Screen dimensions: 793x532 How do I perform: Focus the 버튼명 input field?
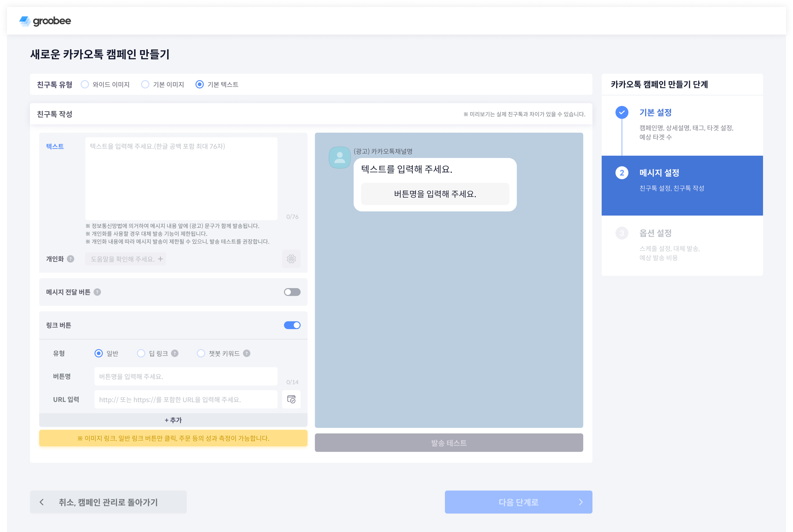coord(186,377)
